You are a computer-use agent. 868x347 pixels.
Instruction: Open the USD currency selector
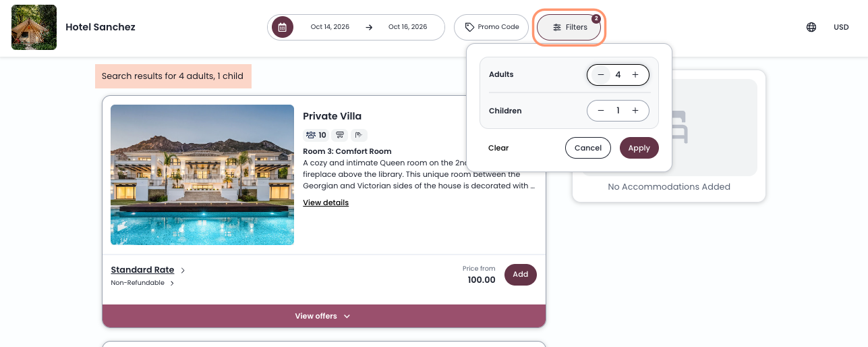pyautogui.click(x=841, y=27)
